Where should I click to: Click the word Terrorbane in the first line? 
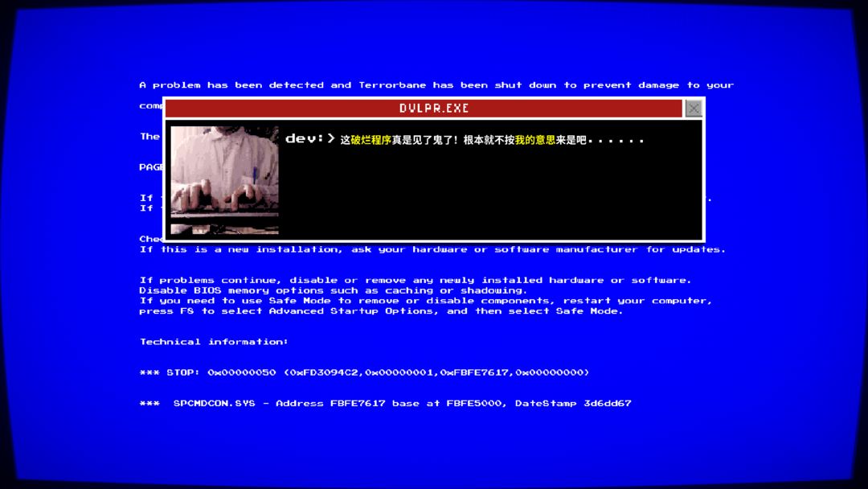click(x=392, y=84)
